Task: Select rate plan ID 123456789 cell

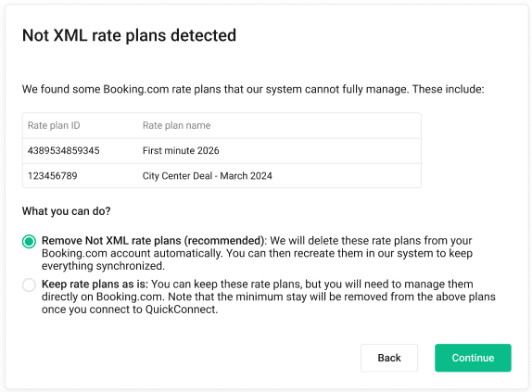Action: pyautogui.click(x=53, y=176)
